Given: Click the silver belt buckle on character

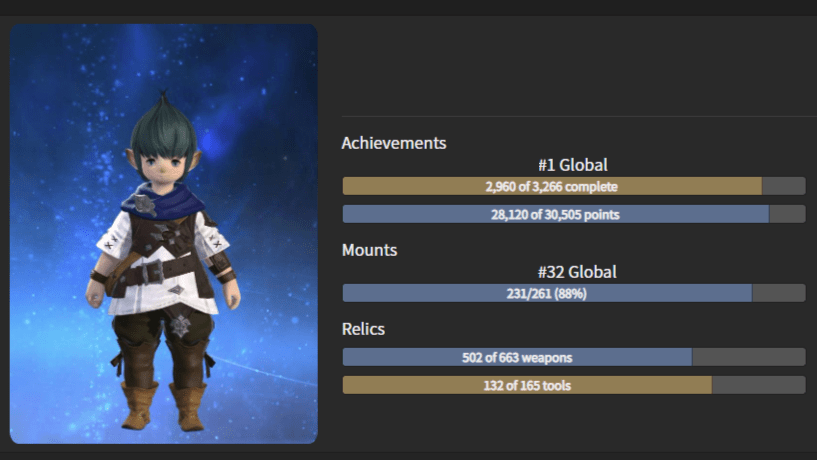Looking at the screenshot, I should click(x=152, y=271).
